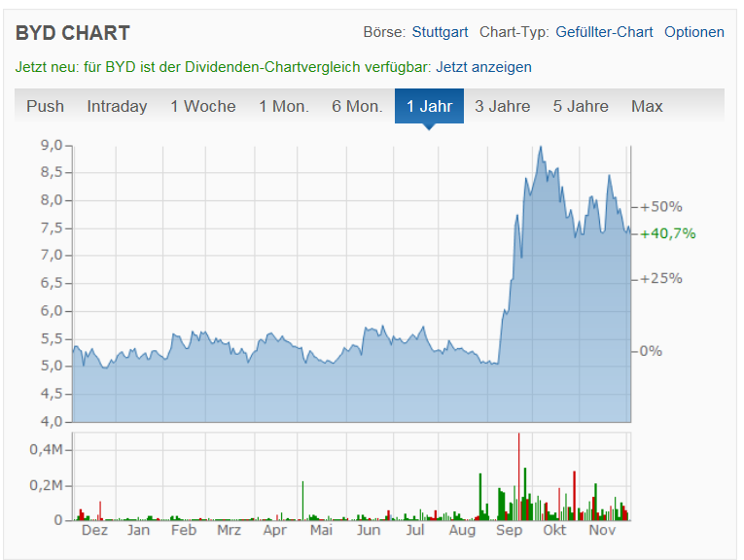Click the +40,7% performance label
Viewport: 744px width, 560px height.
667,233
